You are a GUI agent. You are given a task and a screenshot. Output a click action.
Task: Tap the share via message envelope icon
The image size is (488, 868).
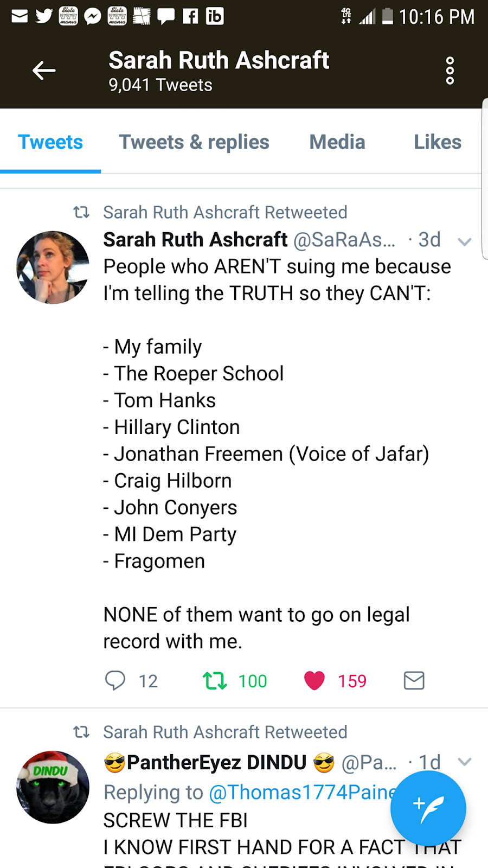pos(414,680)
